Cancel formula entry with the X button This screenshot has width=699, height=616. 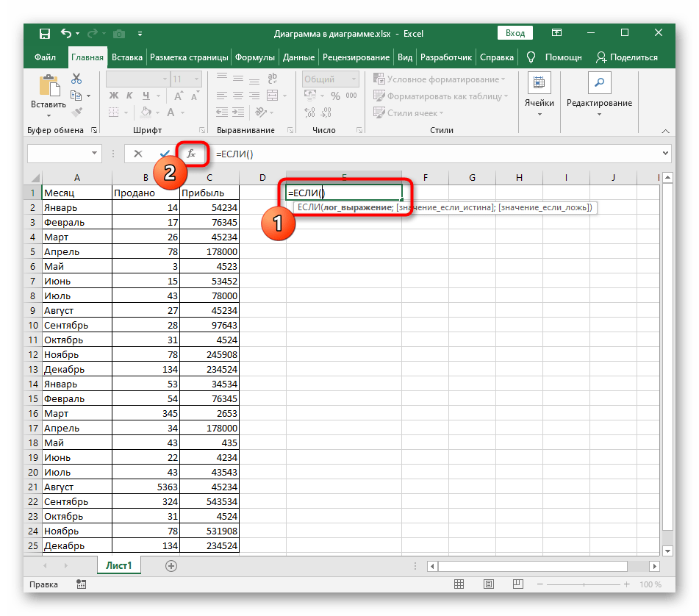(x=138, y=154)
